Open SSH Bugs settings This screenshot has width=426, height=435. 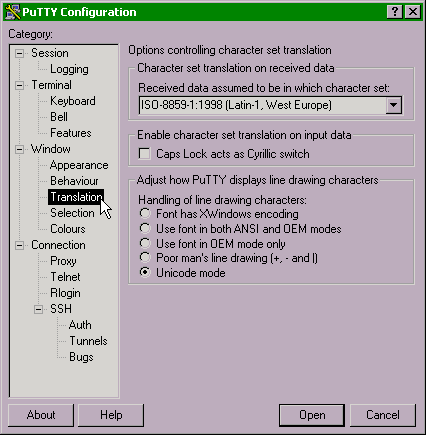point(81,357)
